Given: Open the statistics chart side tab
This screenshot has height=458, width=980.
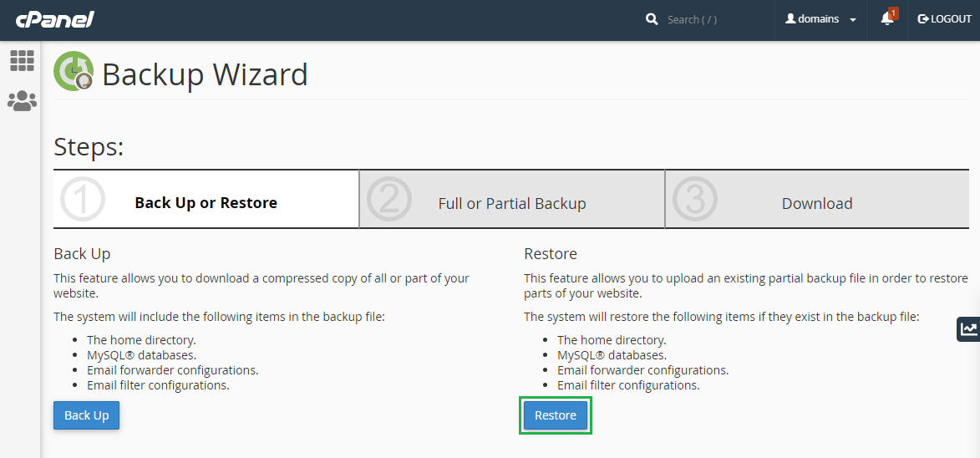Looking at the screenshot, I should pos(968,329).
